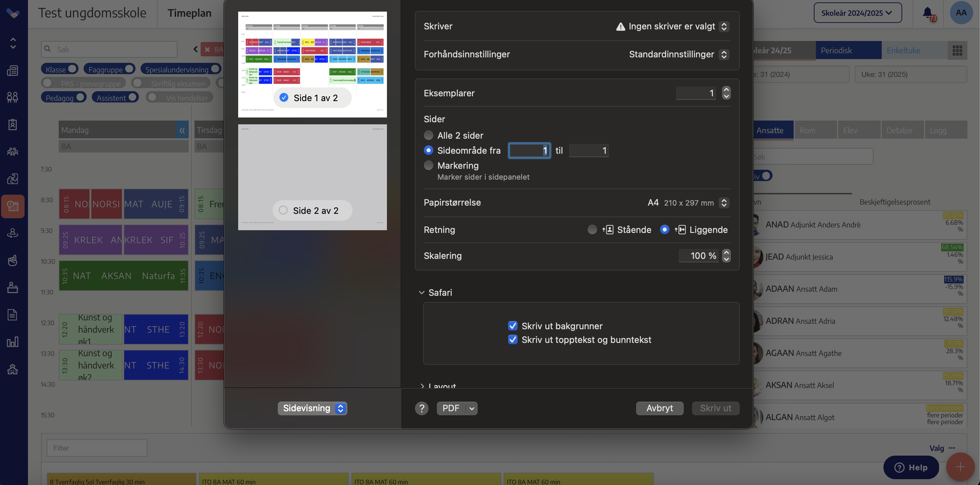This screenshot has height=485, width=980.
Task: Switch to the Logg tab
Action: click(x=946, y=130)
